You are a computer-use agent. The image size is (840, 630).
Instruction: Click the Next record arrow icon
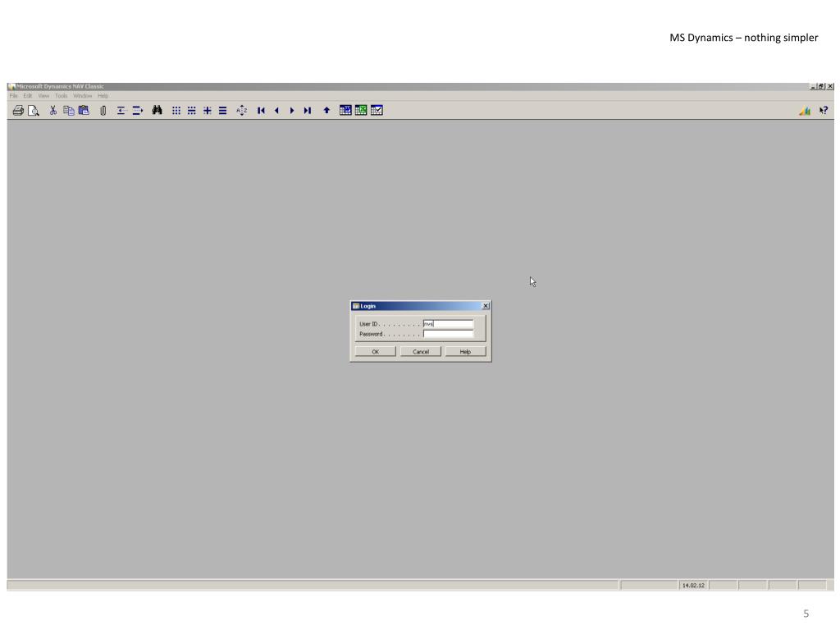coord(292,110)
